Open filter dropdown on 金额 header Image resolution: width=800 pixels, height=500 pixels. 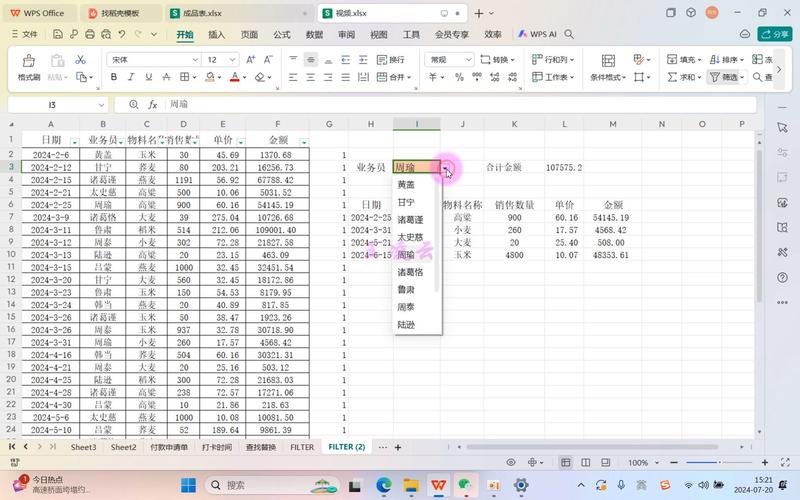click(x=304, y=142)
